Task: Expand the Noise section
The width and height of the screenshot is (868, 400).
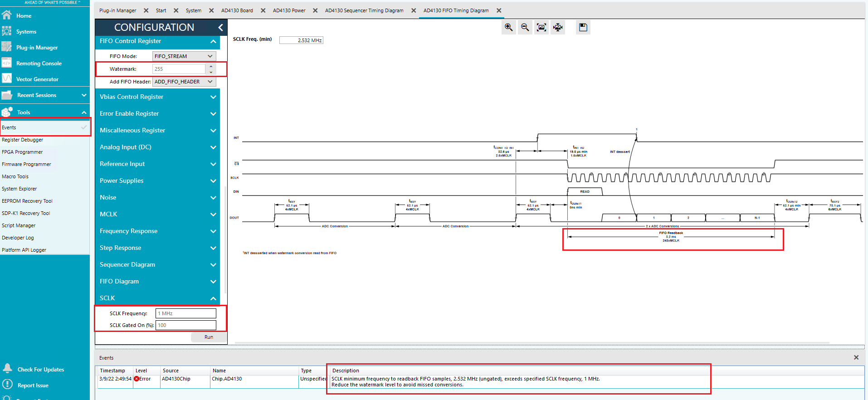Action: point(213,198)
